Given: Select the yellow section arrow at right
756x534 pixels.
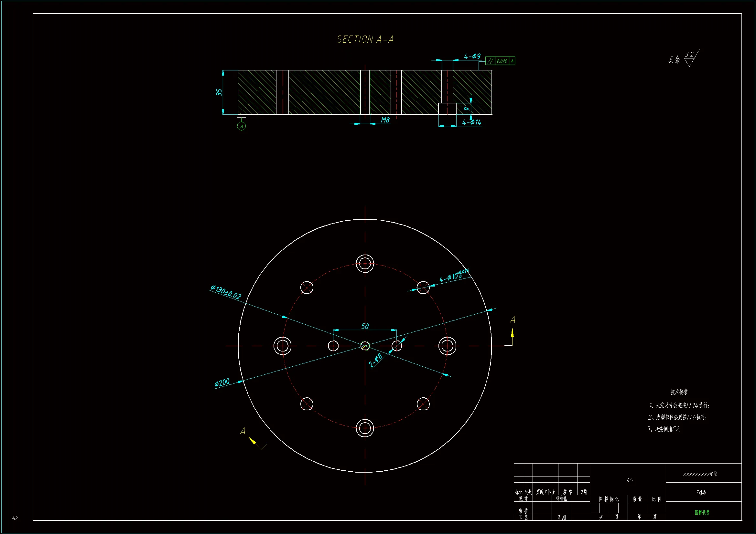Looking at the screenshot, I should coord(512,333).
